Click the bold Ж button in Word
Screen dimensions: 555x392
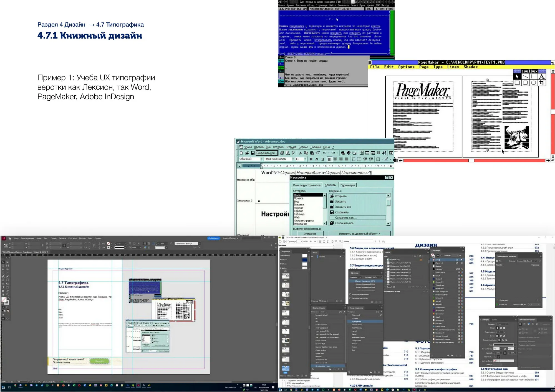pyautogui.click(x=311, y=159)
